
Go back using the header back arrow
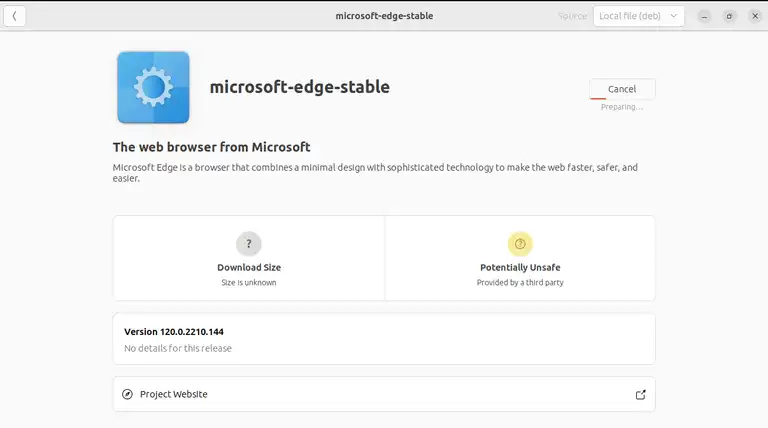point(14,16)
